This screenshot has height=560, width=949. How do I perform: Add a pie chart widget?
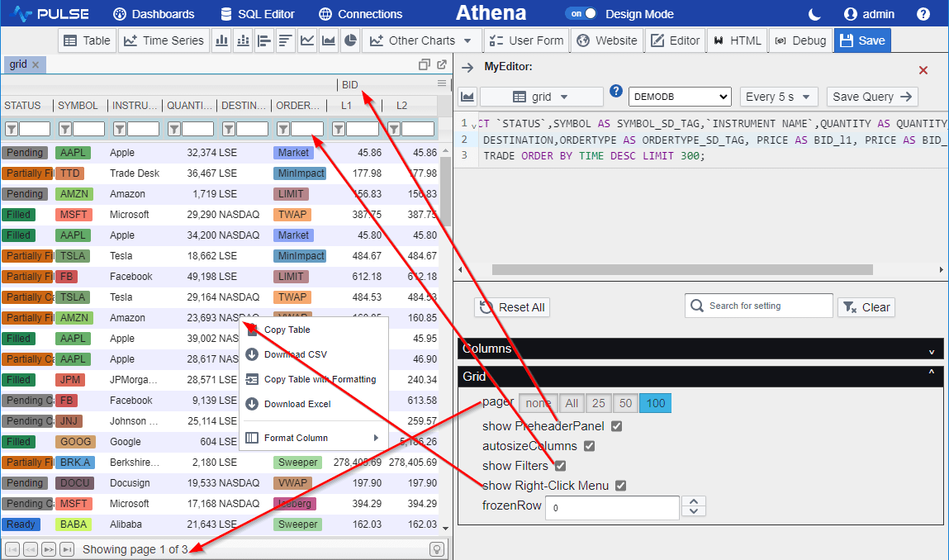pos(350,40)
